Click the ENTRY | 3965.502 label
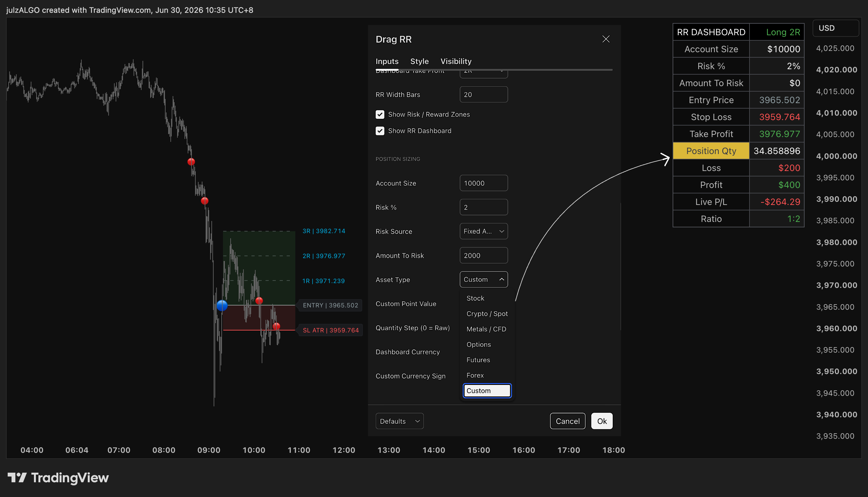This screenshot has height=497, width=868. pyautogui.click(x=330, y=306)
